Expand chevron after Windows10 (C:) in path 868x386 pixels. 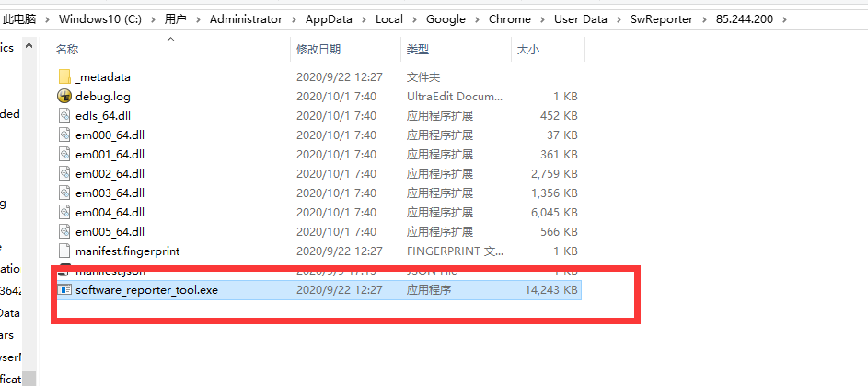click(x=154, y=19)
